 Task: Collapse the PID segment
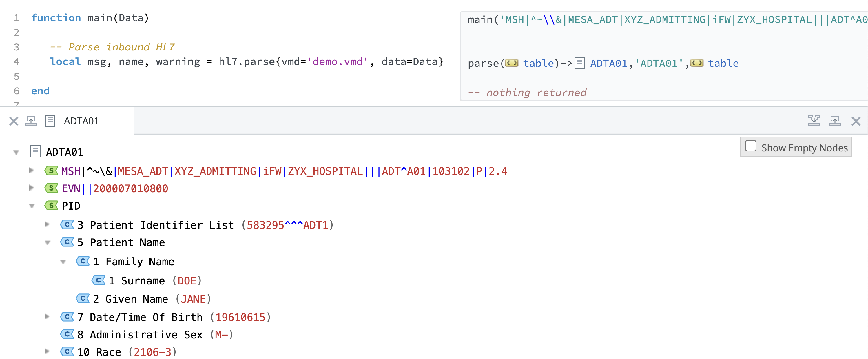coord(32,206)
